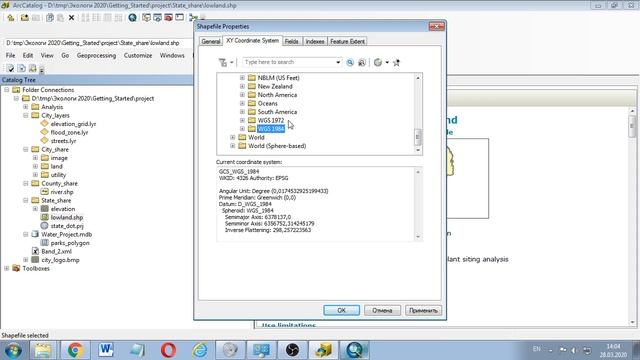The height and width of the screenshot is (360, 640).
Task: Expand the NBLM (US Feet) folder
Action: point(242,78)
